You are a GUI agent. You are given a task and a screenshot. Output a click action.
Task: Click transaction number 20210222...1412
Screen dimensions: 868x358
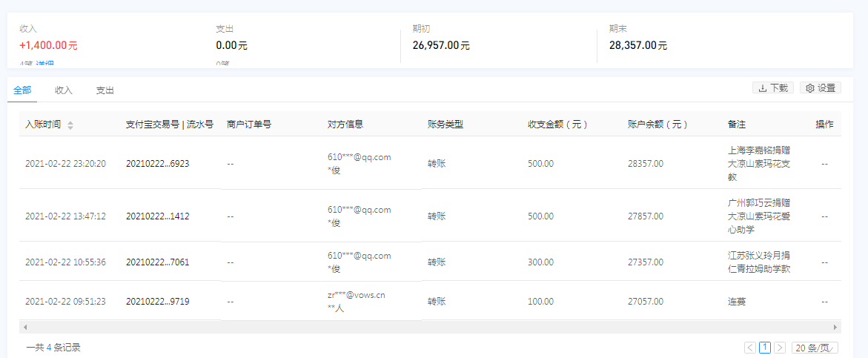coord(157,216)
